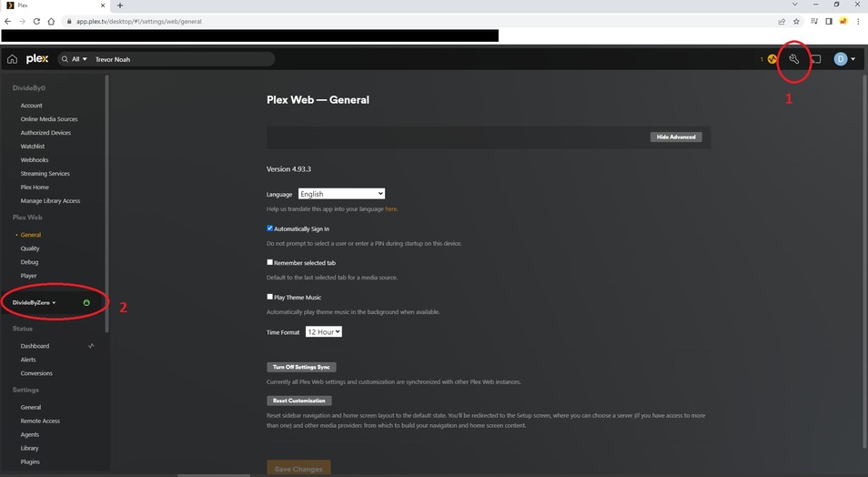
Task: Open the Time Format dropdown
Action: (x=324, y=332)
